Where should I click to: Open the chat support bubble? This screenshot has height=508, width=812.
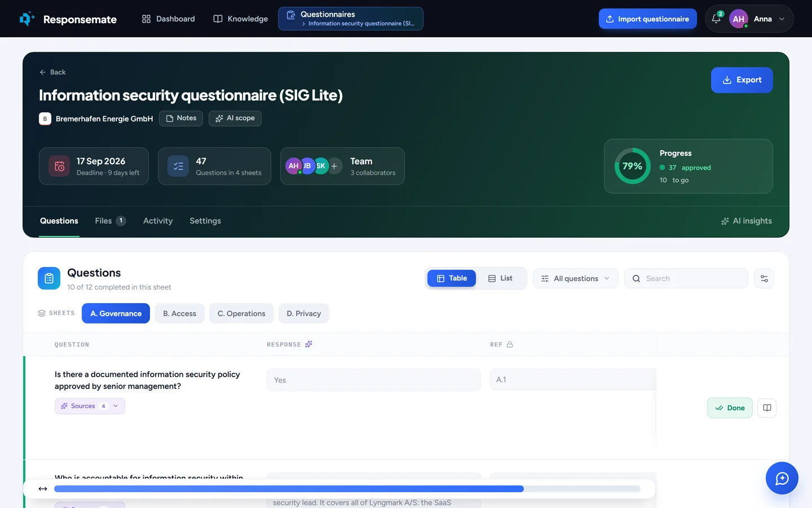782,478
